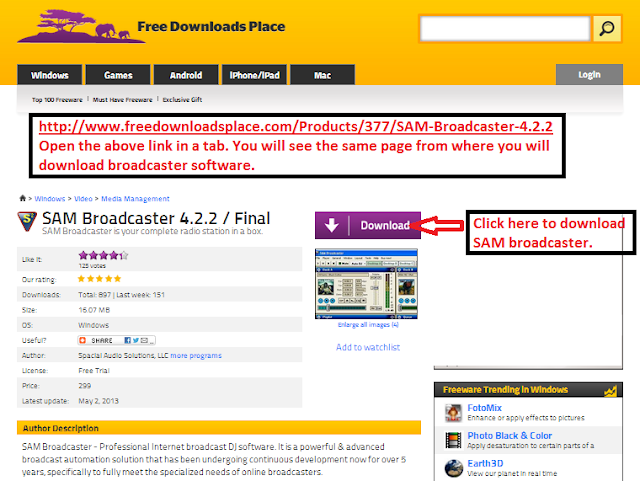The image size is (640, 481).
Task: Open the iPhone/iPad category tab
Action: (254, 75)
